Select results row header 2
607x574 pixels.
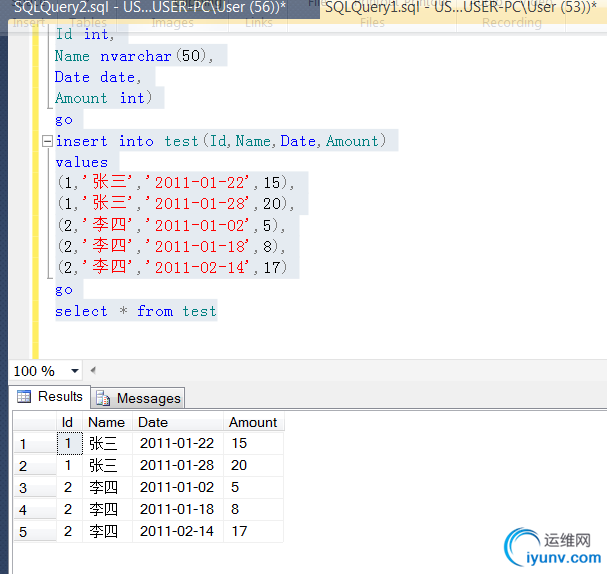35,466
